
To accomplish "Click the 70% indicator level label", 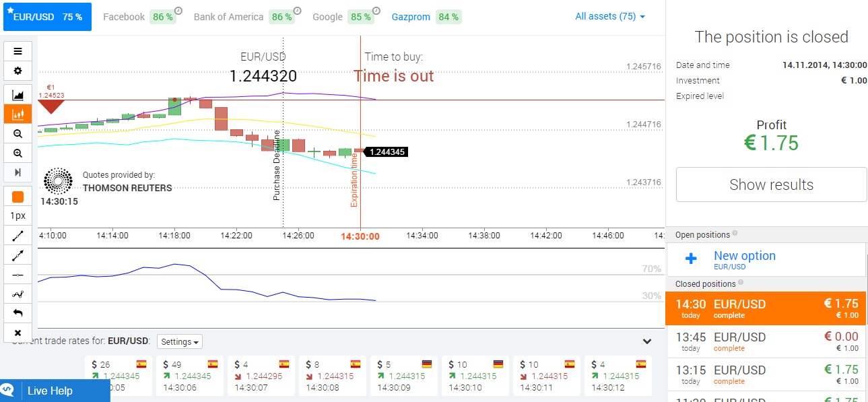I will 652,269.
